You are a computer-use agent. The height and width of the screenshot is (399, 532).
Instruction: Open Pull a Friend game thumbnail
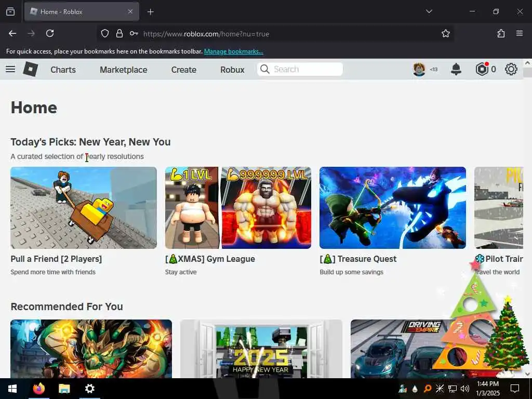(x=84, y=208)
